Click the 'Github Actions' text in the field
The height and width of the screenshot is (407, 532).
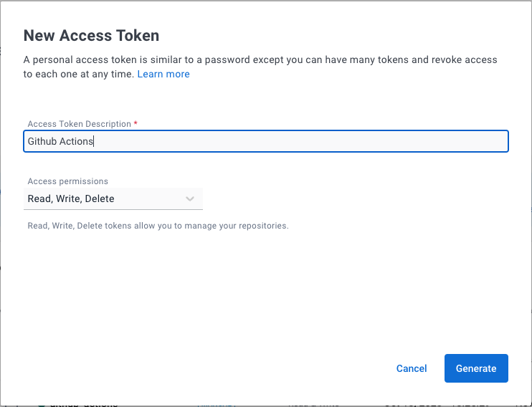point(60,141)
